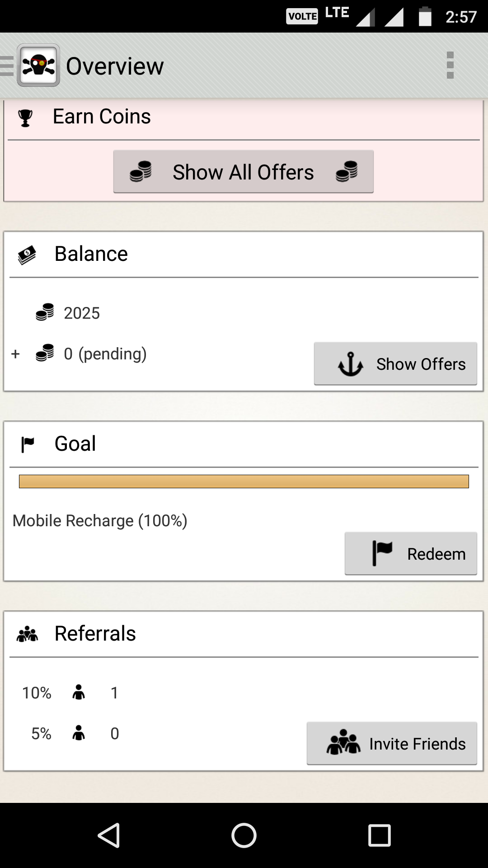
Task: Open the recent apps square button
Action: pyautogui.click(x=379, y=835)
